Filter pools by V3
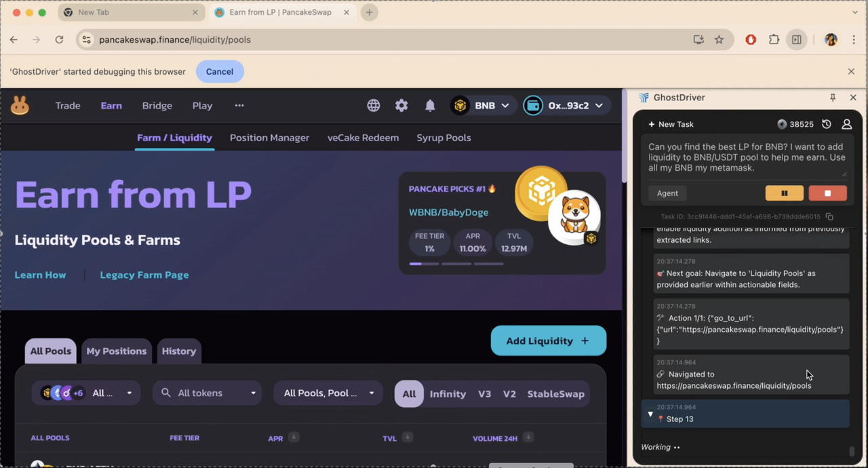This screenshot has height=468, width=868. click(x=484, y=394)
